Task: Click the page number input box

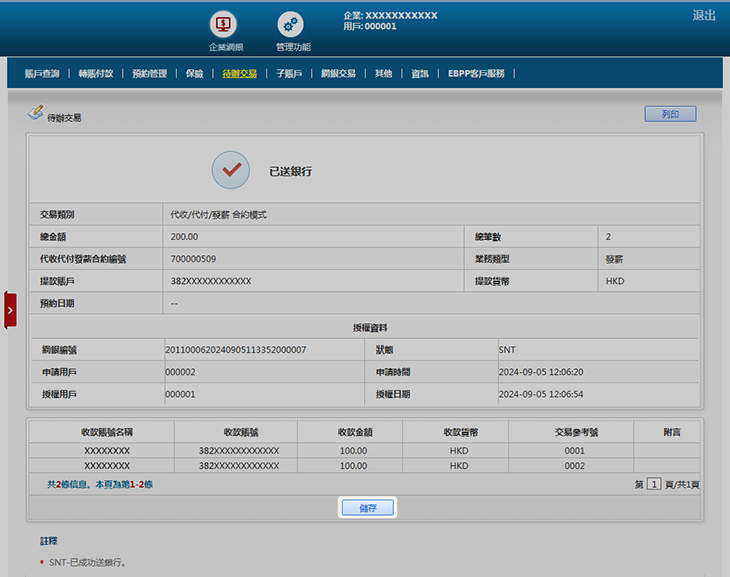Action: [654, 484]
